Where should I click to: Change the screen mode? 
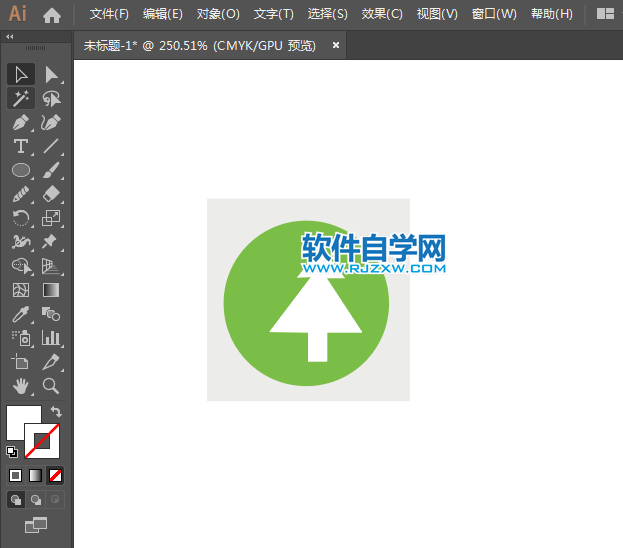coord(36,525)
